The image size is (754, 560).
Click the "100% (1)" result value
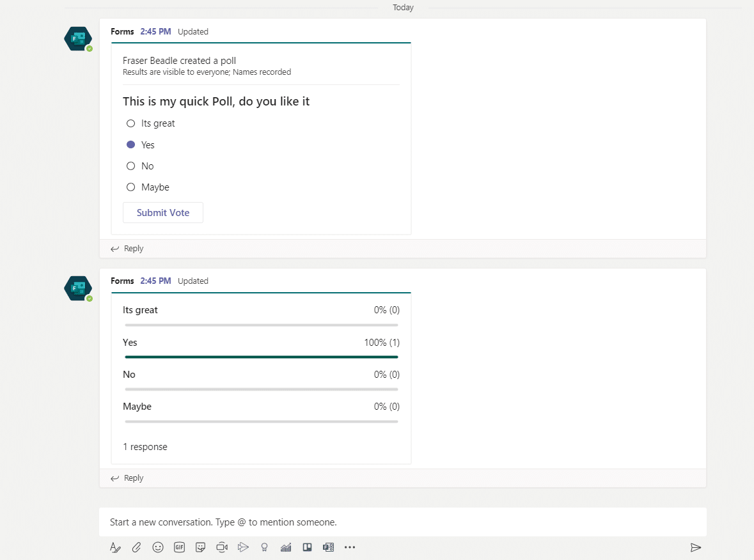(382, 343)
